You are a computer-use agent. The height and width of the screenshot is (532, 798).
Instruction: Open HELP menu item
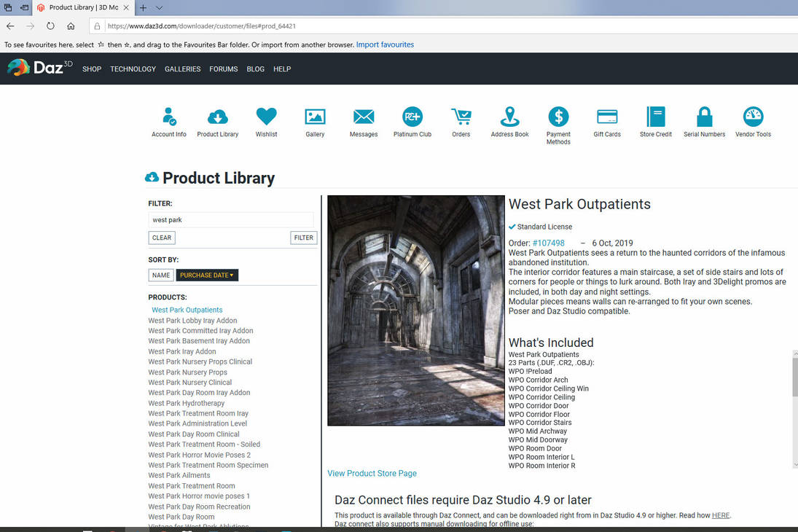tap(282, 69)
